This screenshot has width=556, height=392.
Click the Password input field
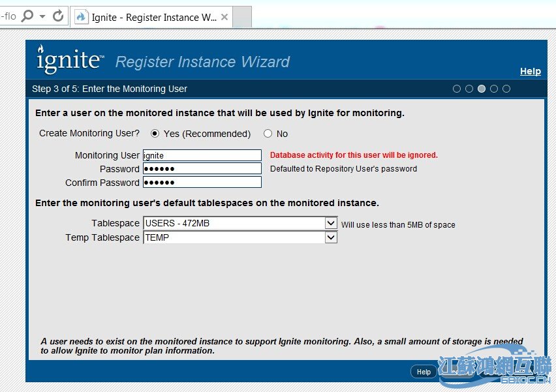pos(202,169)
